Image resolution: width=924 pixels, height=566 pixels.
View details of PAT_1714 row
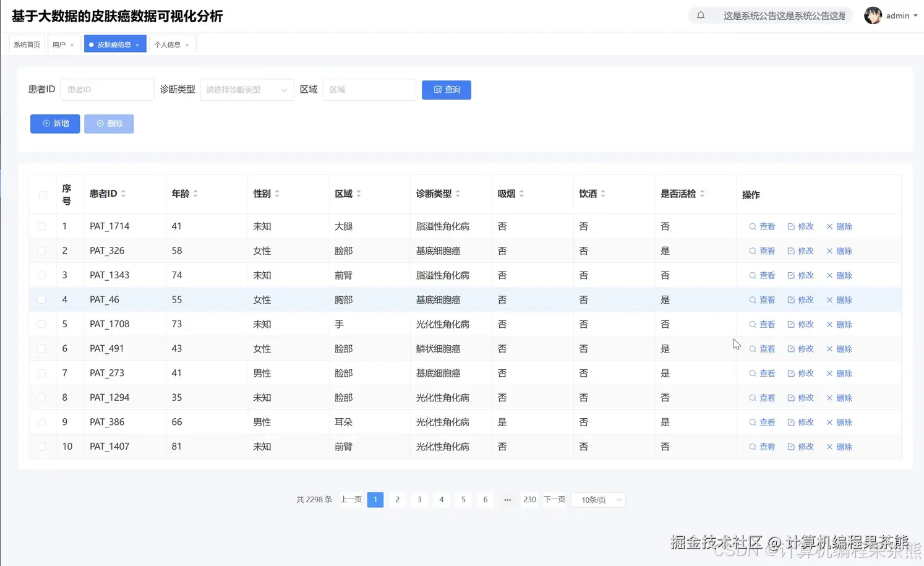762,226
